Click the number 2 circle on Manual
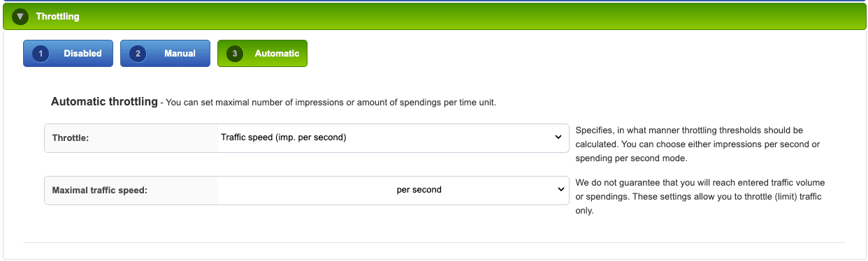 click(x=138, y=54)
